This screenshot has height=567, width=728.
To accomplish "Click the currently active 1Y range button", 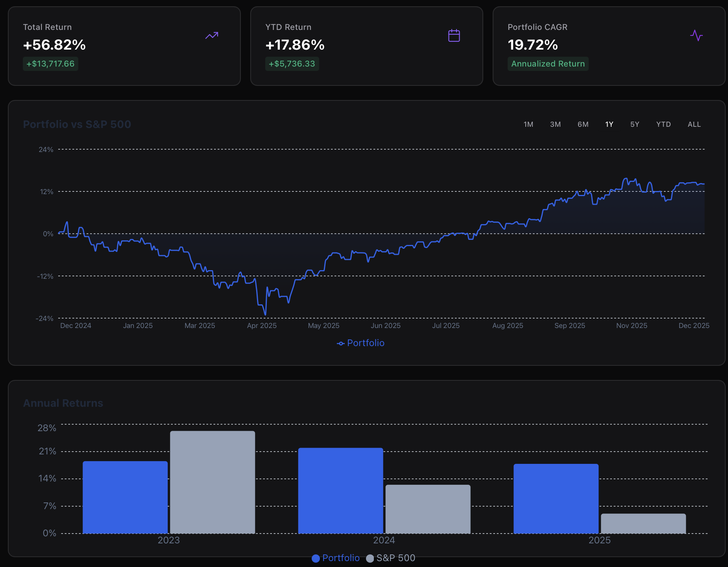I will click(x=609, y=124).
